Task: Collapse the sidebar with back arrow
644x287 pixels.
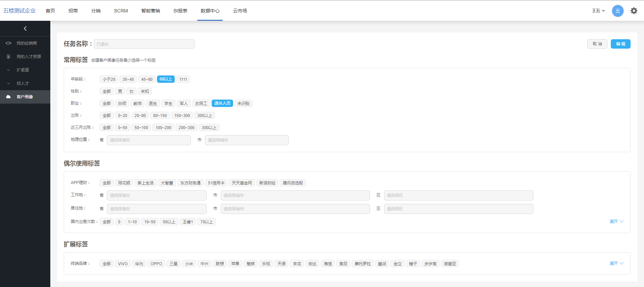Action: pyautogui.click(x=25, y=28)
